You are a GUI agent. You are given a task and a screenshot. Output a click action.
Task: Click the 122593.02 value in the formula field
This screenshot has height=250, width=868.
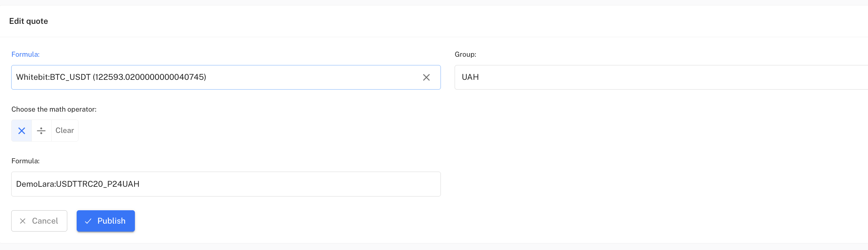pos(149,77)
